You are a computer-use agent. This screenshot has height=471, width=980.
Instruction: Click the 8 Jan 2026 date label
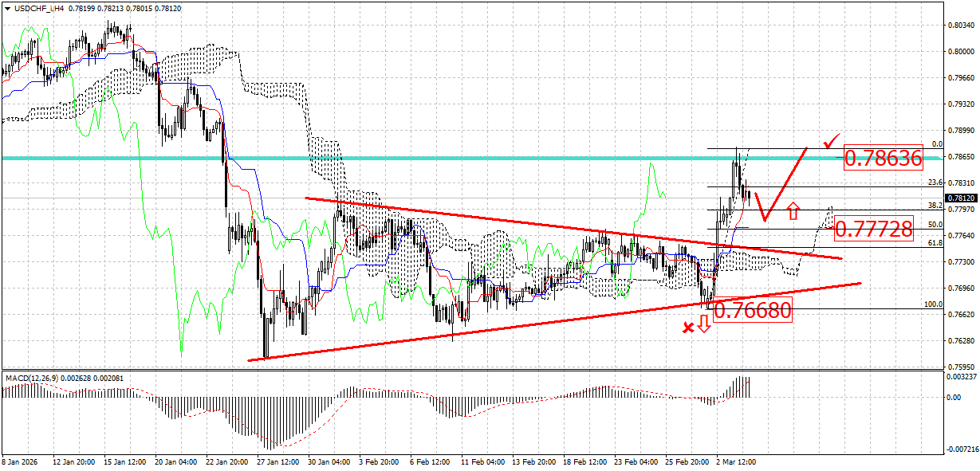point(19,462)
